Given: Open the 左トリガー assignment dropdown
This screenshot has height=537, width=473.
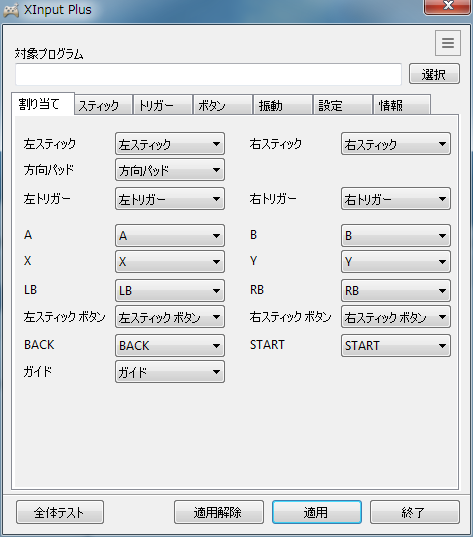Looking at the screenshot, I should pyautogui.click(x=170, y=199).
